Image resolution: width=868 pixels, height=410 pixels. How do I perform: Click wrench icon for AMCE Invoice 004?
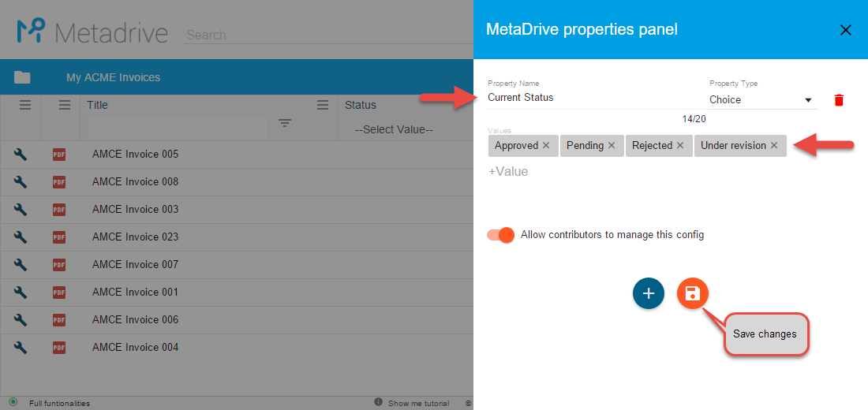tap(21, 348)
